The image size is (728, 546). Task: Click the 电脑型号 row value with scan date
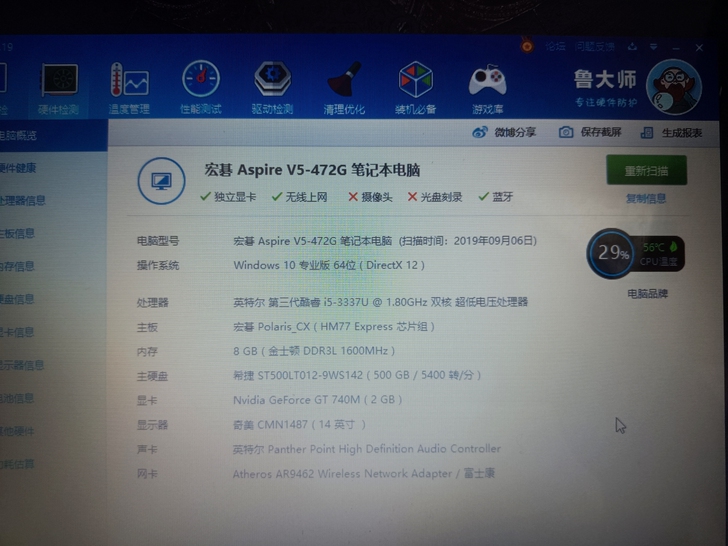(385, 241)
